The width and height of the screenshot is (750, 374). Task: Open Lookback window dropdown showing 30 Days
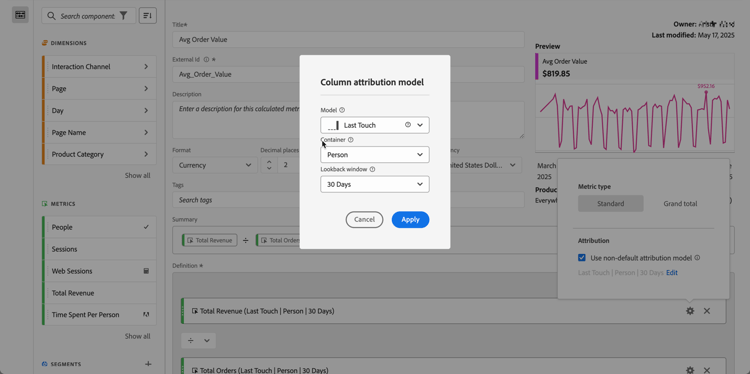click(375, 184)
